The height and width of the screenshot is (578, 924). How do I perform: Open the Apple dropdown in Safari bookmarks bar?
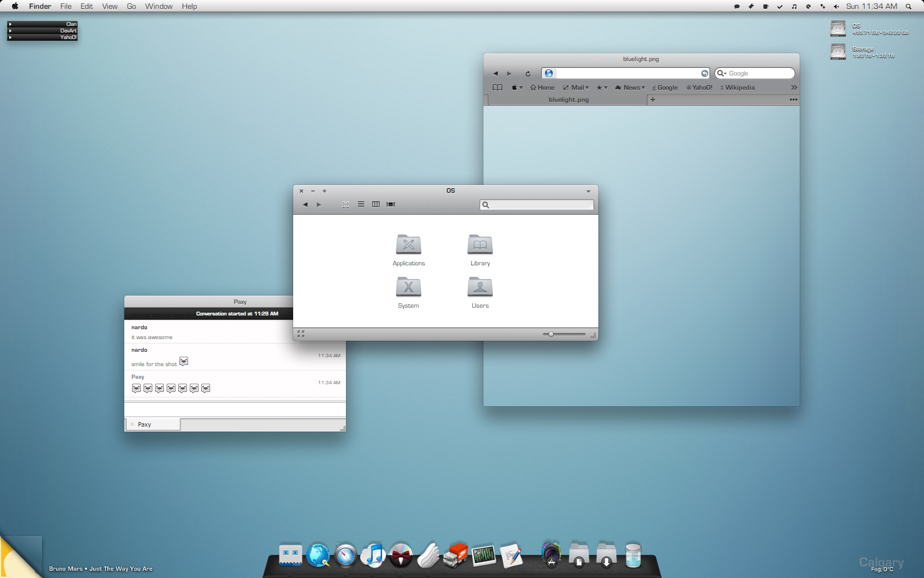[518, 88]
